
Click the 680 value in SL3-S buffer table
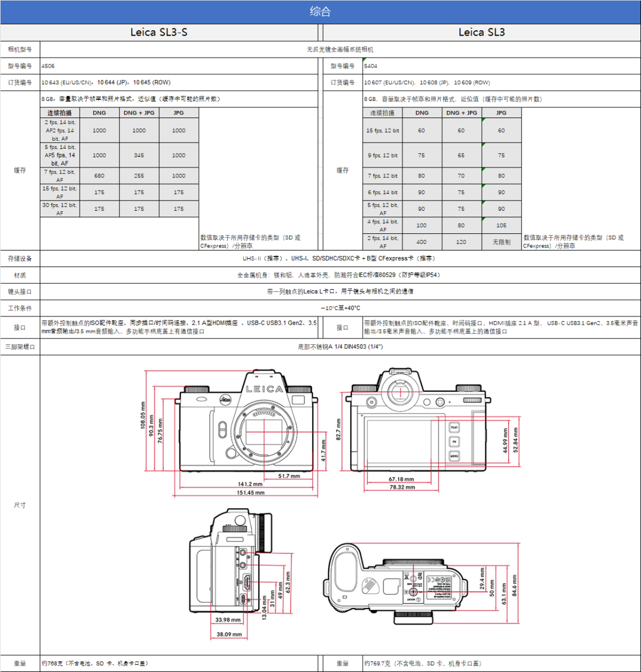(x=99, y=176)
